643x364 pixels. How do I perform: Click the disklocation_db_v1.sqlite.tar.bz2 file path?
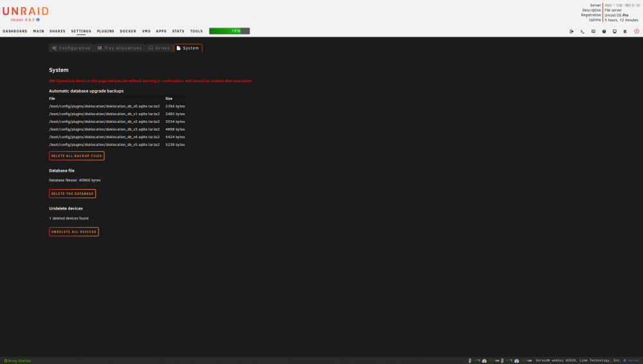pyautogui.click(x=105, y=114)
